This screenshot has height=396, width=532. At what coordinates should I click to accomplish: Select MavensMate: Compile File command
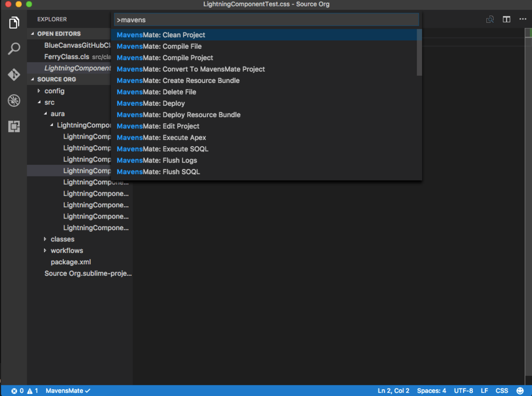tap(264, 46)
